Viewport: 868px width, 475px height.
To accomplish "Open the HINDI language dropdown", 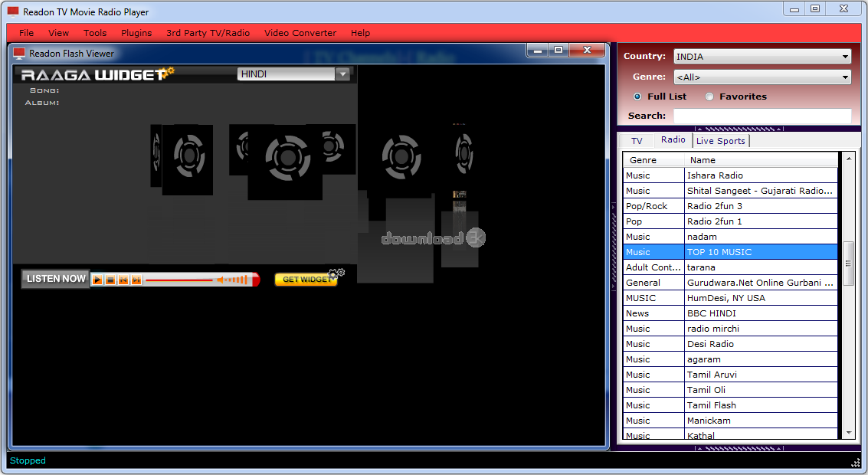I will pyautogui.click(x=293, y=74).
